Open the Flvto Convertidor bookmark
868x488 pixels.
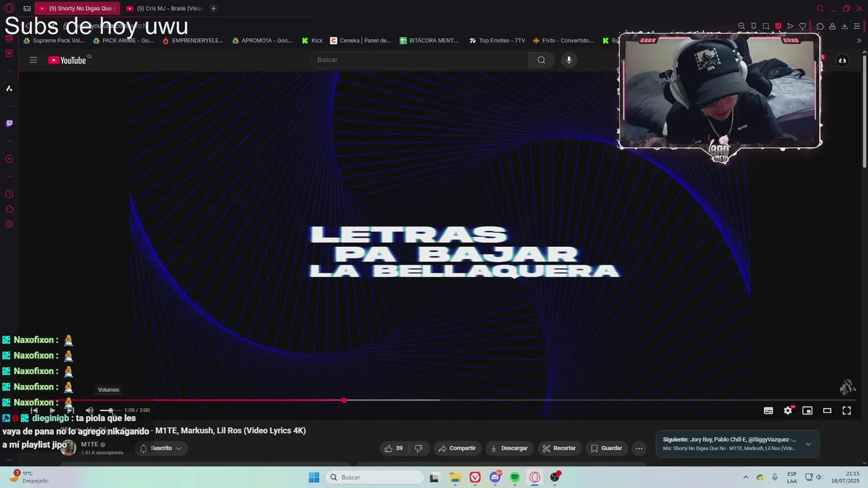click(x=563, y=41)
